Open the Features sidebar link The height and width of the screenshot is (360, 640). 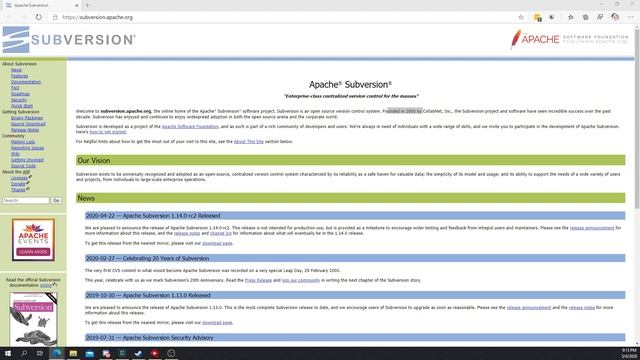click(20, 76)
